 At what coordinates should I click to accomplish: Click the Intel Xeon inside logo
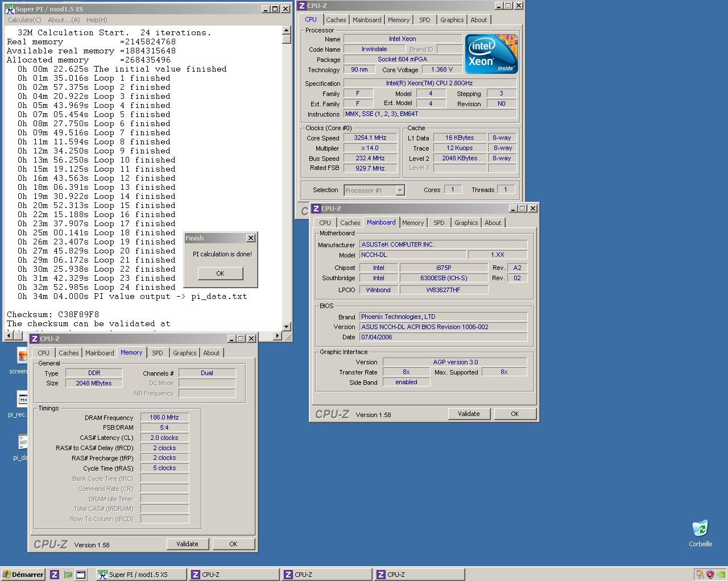click(x=491, y=54)
